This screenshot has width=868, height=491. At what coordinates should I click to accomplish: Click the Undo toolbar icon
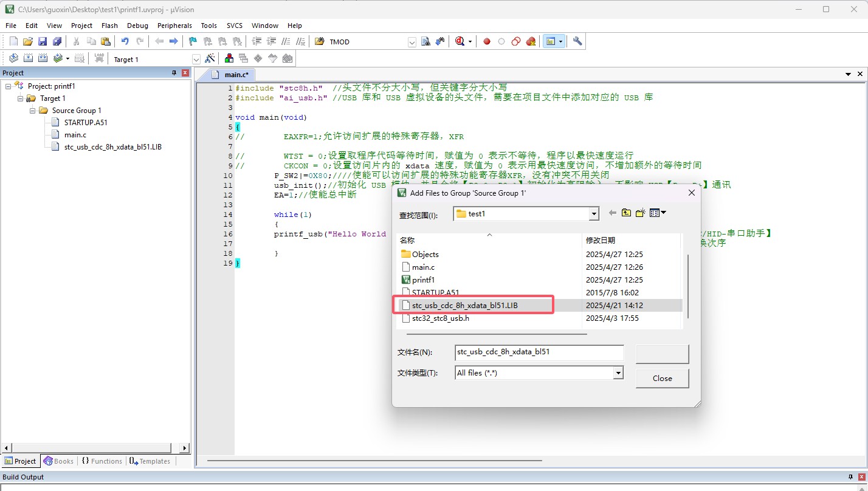[125, 41]
